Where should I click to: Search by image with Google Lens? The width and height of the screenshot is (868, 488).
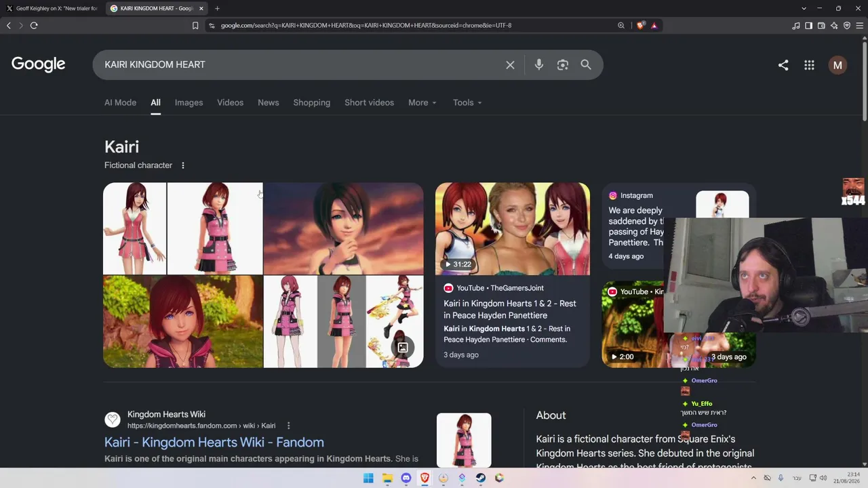(563, 65)
